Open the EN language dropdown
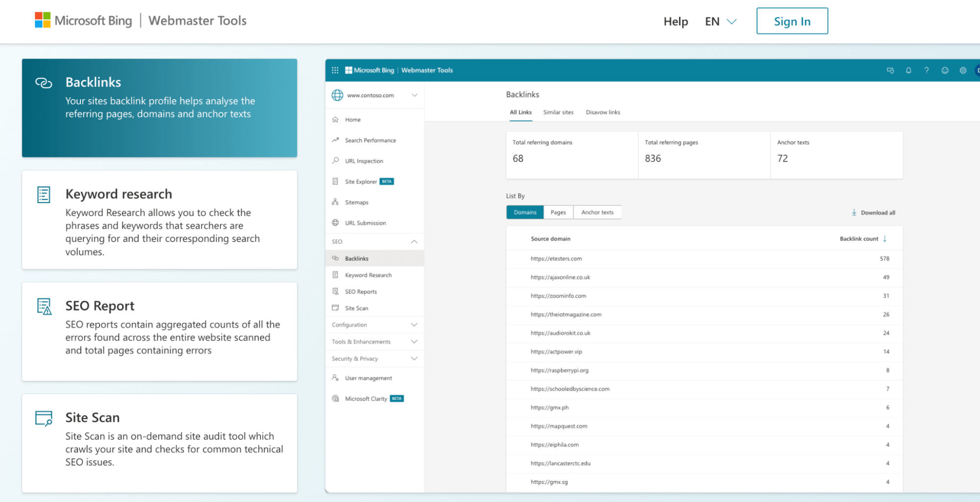Screen dimensions: 980x502 tap(721, 22)
